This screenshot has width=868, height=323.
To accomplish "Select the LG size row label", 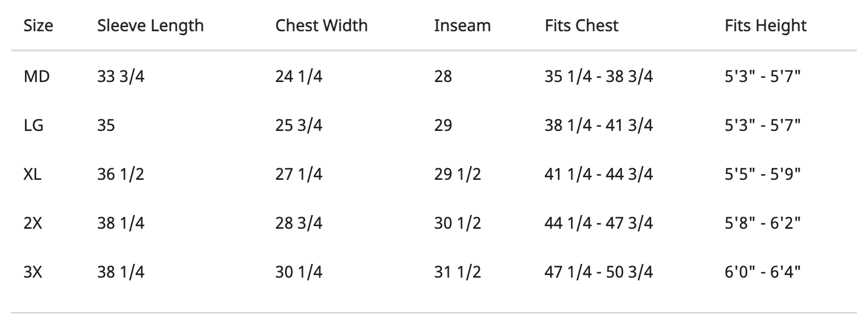I will pos(34,125).
